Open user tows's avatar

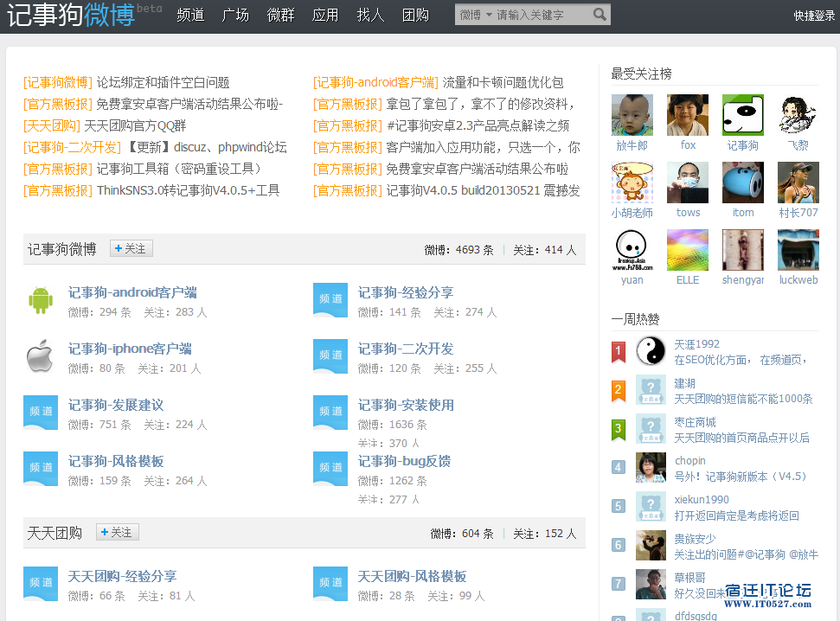[688, 182]
